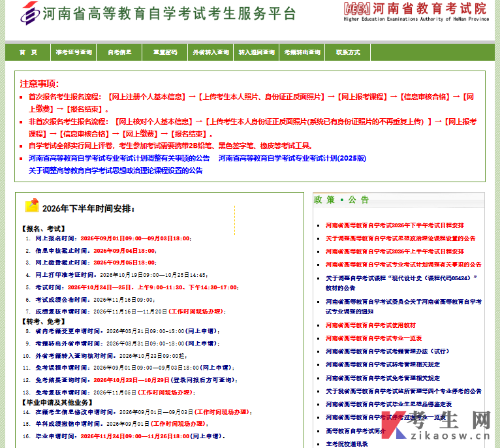
Task: Open 高等教育自学考试简介 link
Action: 355,431
